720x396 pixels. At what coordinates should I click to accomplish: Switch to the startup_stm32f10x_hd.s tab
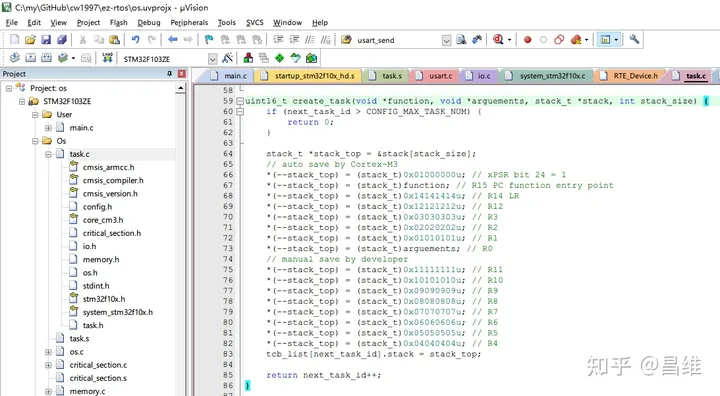click(308, 76)
